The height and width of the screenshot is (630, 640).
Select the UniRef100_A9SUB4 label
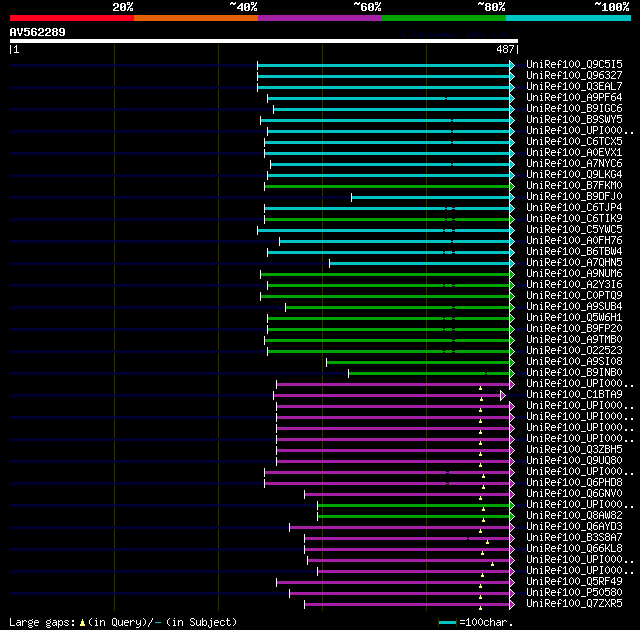[x=574, y=307]
